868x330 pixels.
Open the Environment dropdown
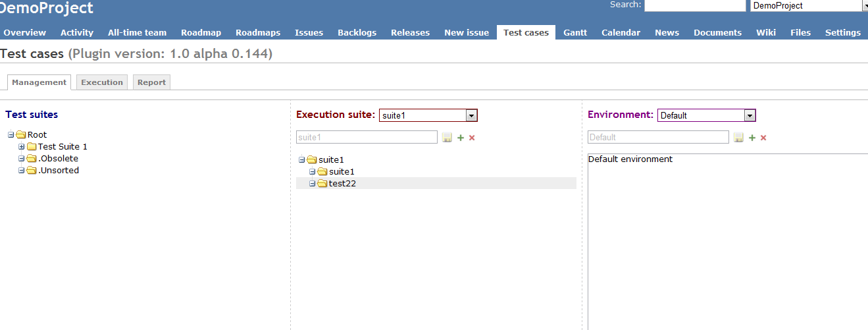click(x=750, y=115)
